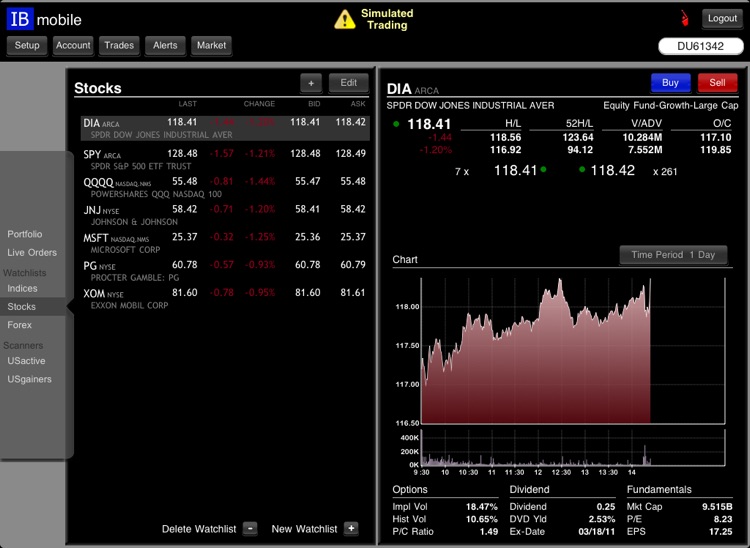Log out using the Logout button
The image size is (750, 548).
pyautogui.click(x=722, y=19)
